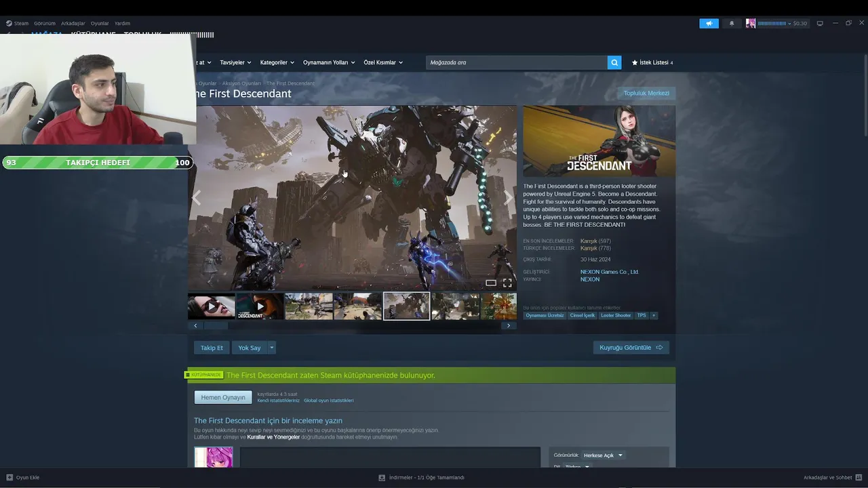The width and height of the screenshot is (868, 488).
Task: Expand Özel Kısımlar dropdown
Action: (383, 62)
